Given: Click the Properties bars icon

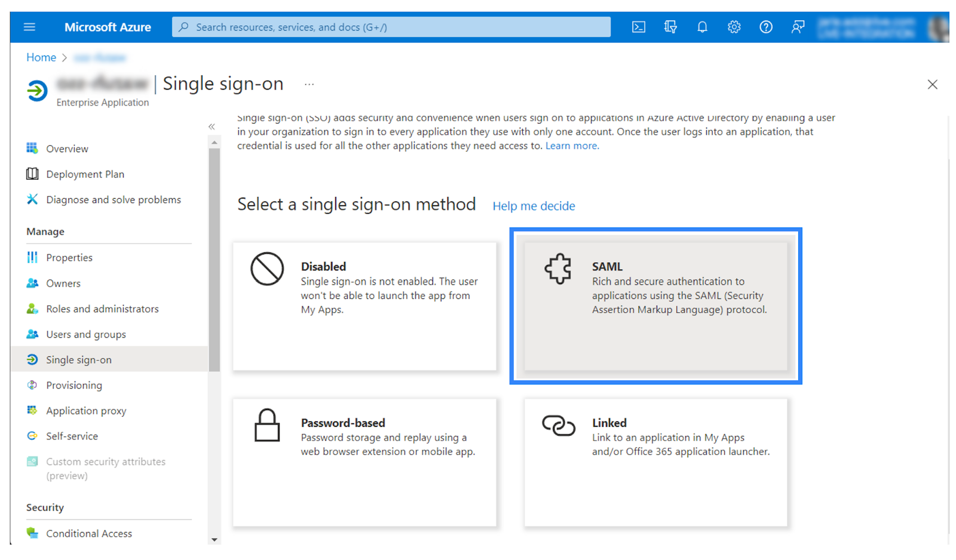Looking at the screenshot, I should point(32,257).
